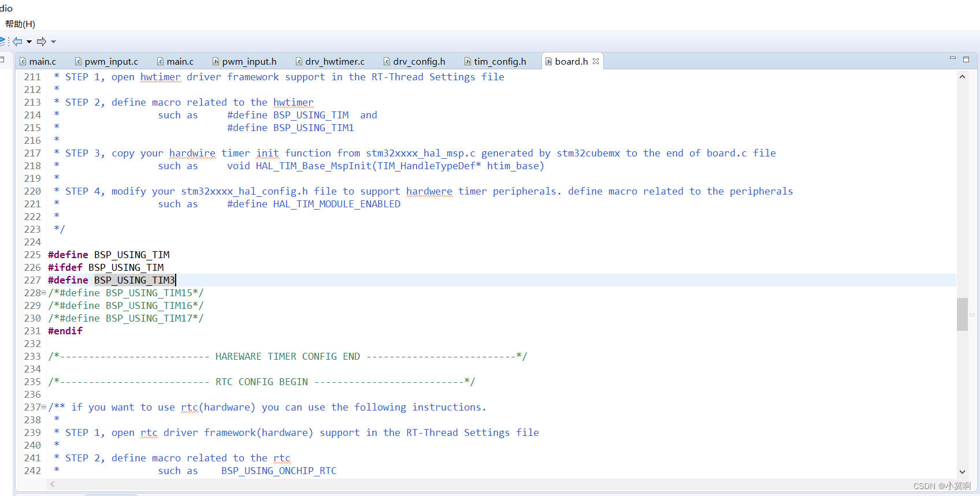Click HAL_TIM_Base_MspInit text on line 218

(314, 166)
